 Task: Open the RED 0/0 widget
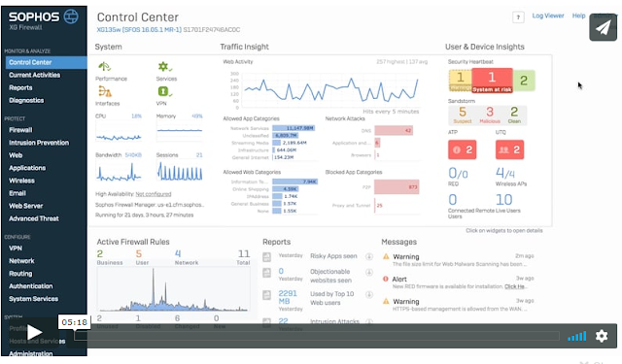coord(458,176)
